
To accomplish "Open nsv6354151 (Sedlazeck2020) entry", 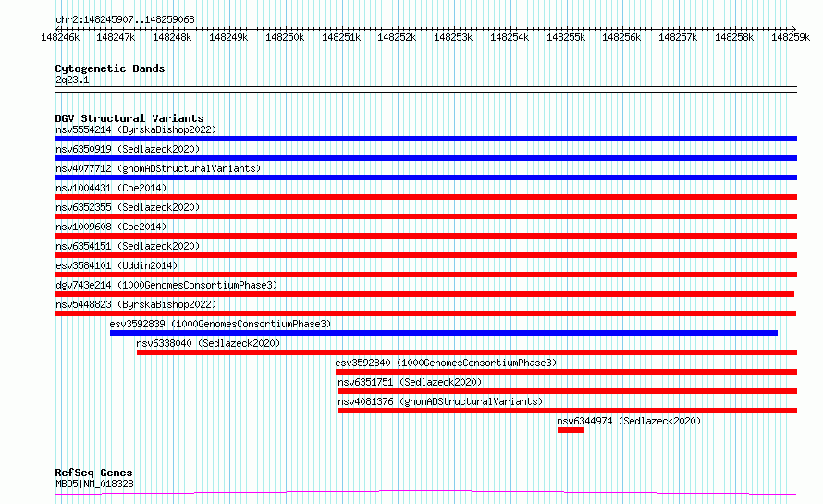I will [x=128, y=246].
